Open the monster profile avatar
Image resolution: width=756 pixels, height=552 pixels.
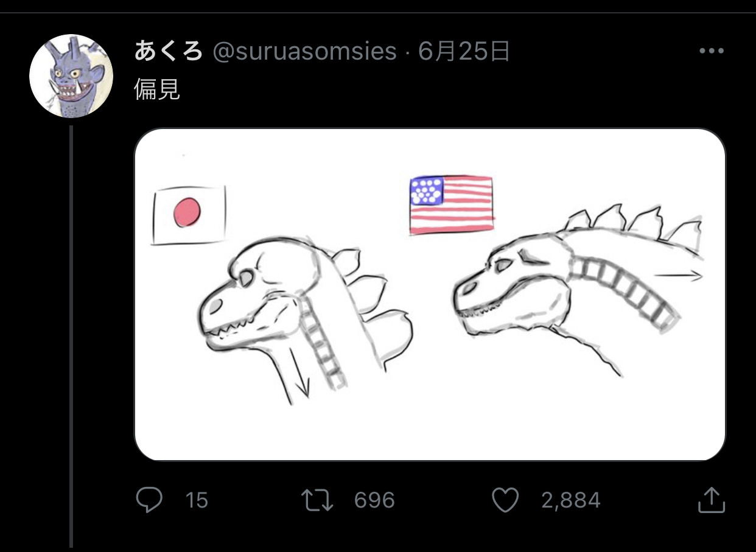point(71,75)
